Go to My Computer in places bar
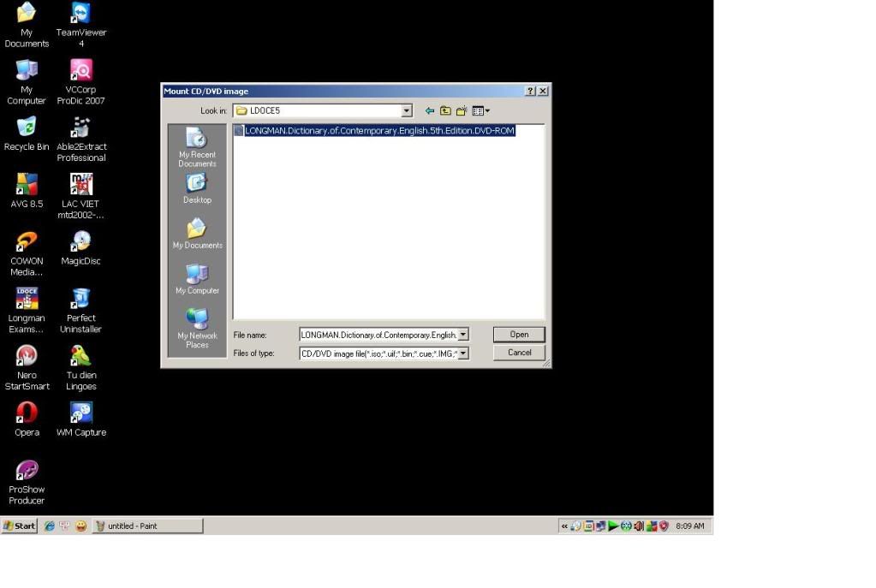Image resolution: width=876 pixels, height=588 pixels. pyautogui.click(x=197, y=279)
